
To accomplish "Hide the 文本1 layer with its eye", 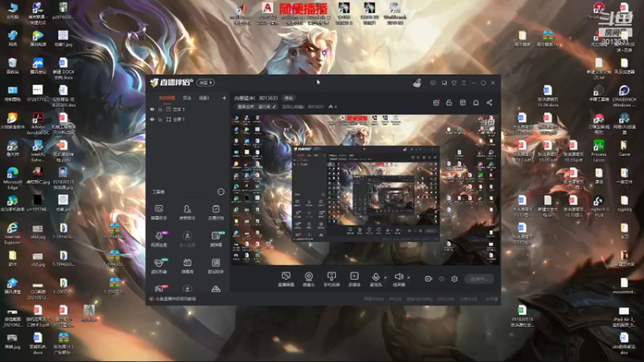I will click(152, 109).
